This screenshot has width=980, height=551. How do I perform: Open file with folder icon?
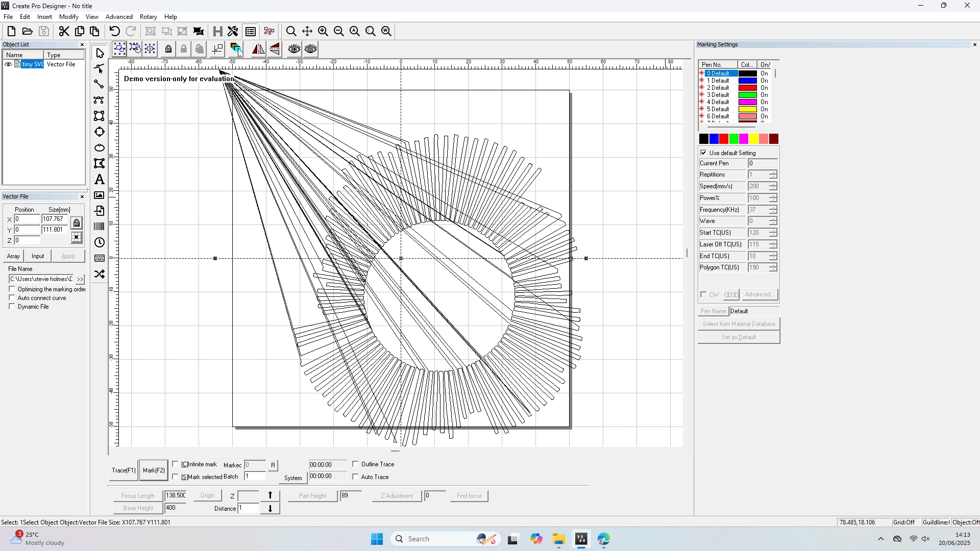28,31
